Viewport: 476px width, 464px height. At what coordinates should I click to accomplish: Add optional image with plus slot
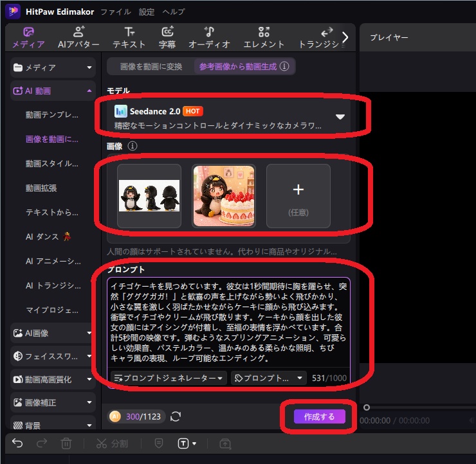[298, 196]
